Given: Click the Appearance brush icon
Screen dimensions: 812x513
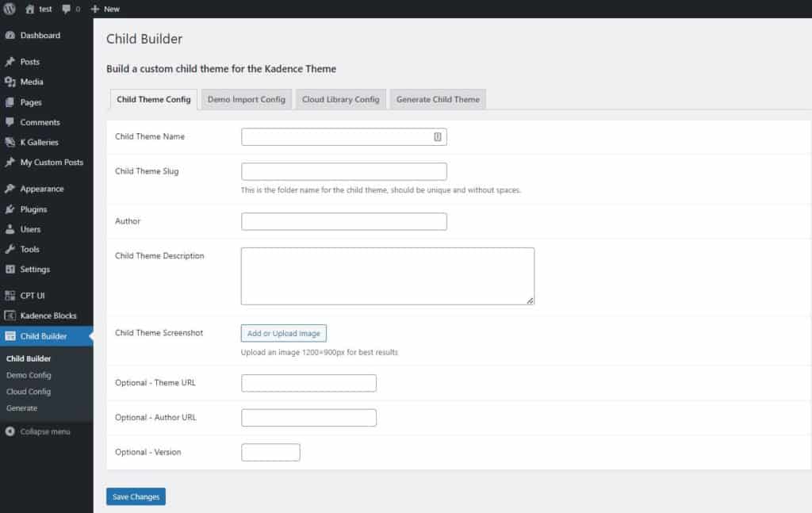Looking at the screenshot, I should point(10,189).
